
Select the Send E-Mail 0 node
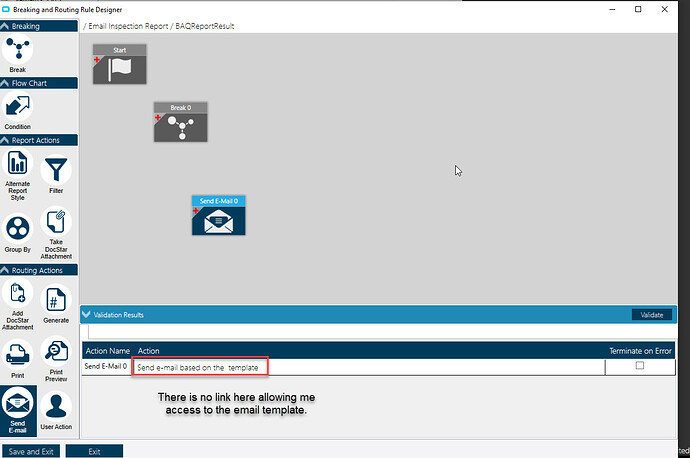(219, 215)
